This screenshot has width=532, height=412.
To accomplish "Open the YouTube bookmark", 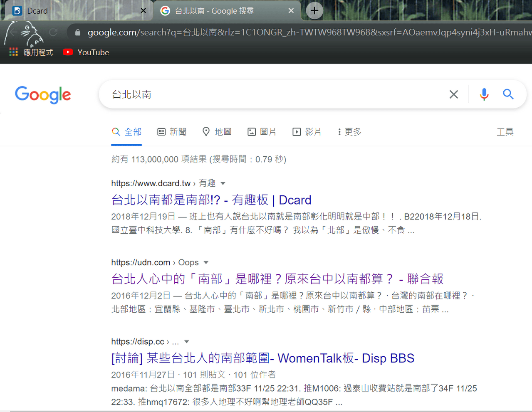I will [86, 52].
